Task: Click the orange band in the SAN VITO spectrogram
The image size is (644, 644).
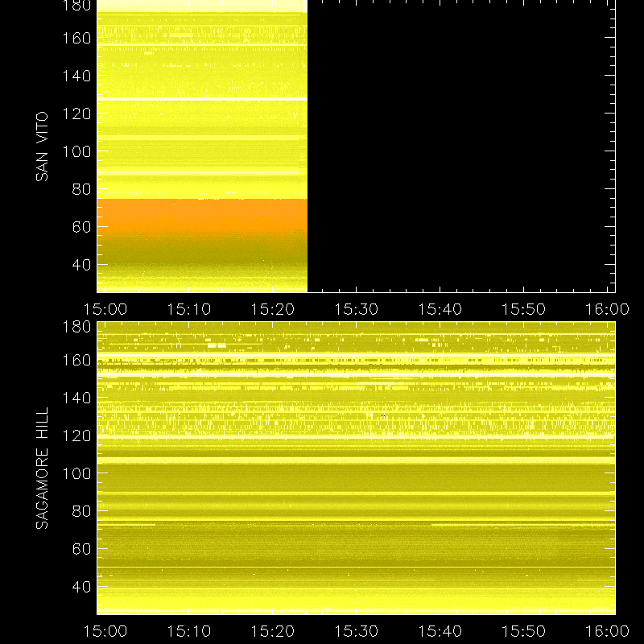Action: click(x=202, y=217)
